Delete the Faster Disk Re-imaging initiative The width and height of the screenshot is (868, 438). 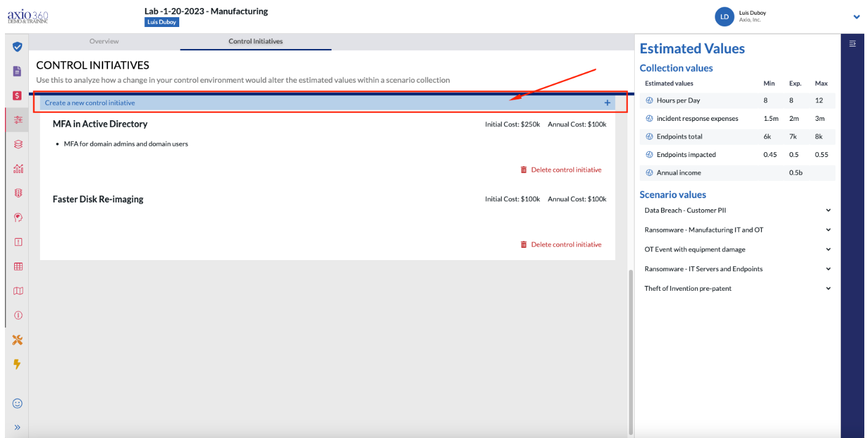tap(560, 244)
